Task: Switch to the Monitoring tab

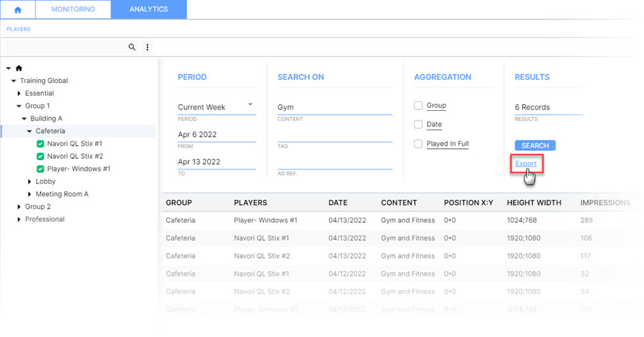Action: pos(73,10)
